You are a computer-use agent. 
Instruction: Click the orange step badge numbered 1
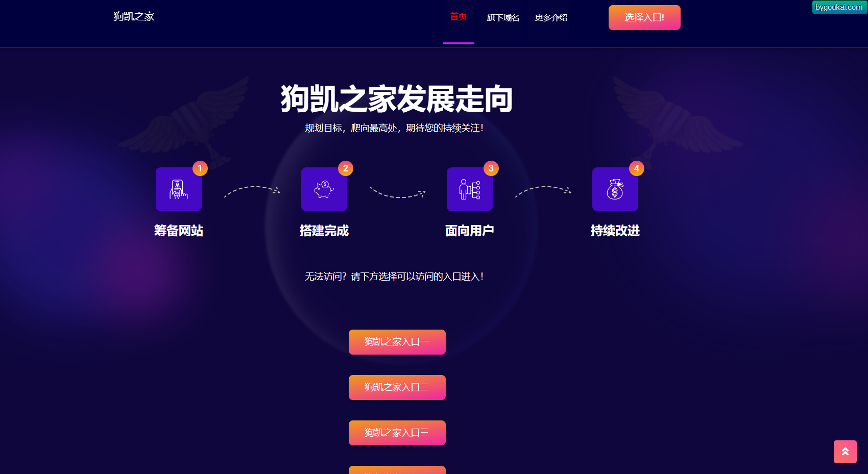[x=200, y=168]
